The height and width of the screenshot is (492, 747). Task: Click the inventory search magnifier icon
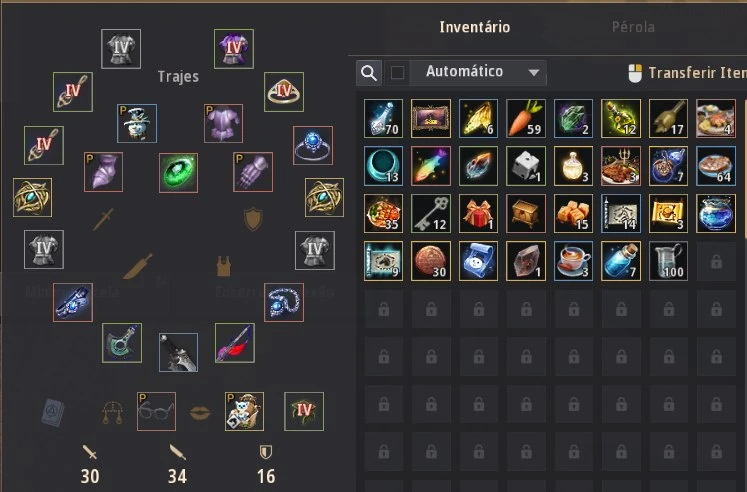369,73
